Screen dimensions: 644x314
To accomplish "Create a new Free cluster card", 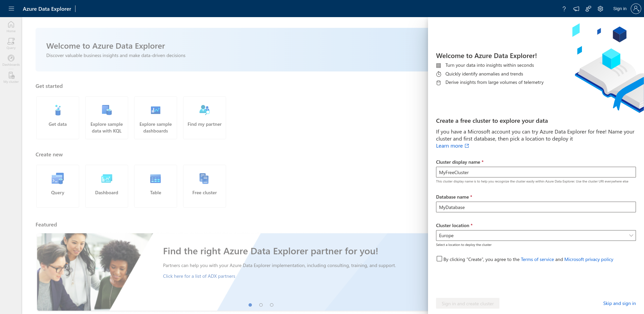I will pos(205,186).
